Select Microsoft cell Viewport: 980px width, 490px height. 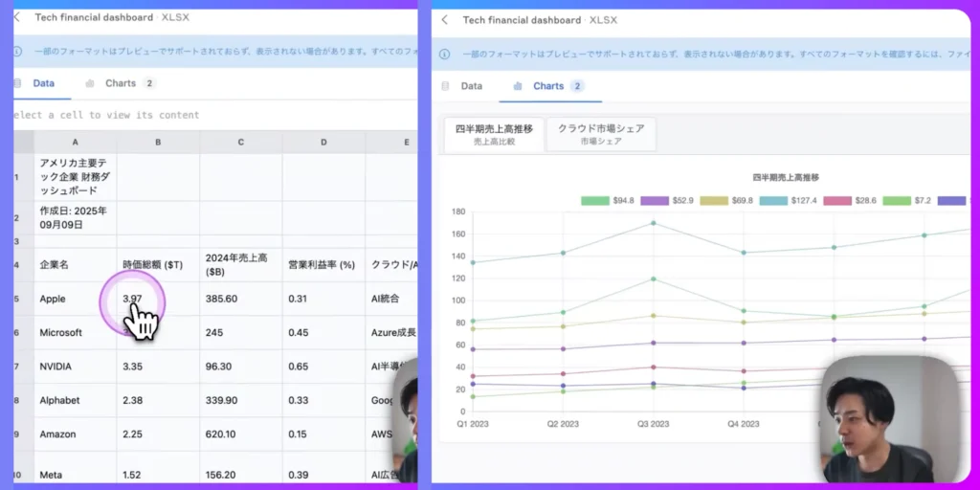tap(75, 332)
